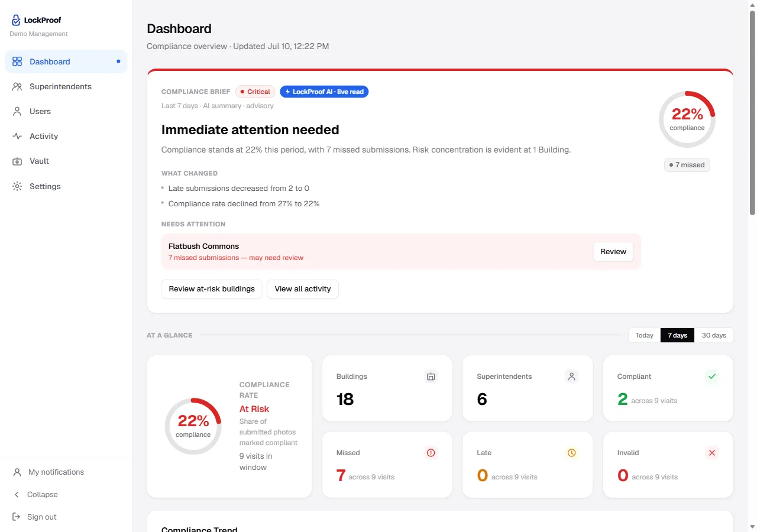Click the Critical status badge
This screenshot has height=532, width=757.
coord(255,92)
